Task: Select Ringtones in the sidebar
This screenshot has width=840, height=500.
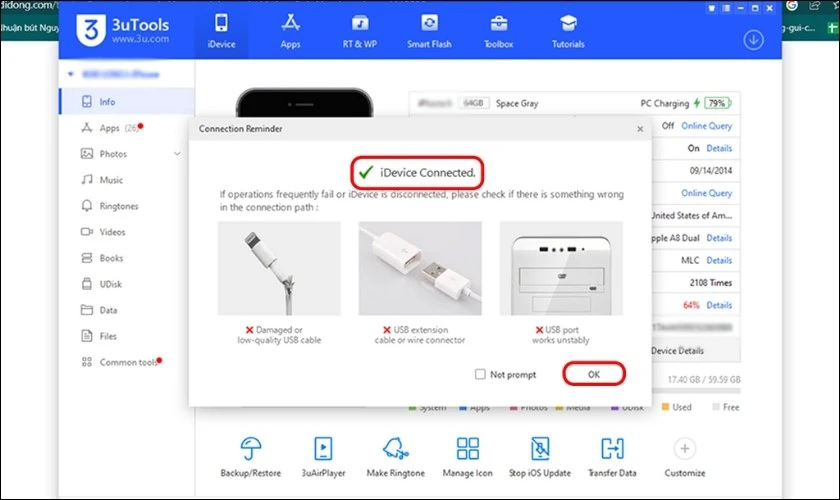Action: (x=127, y=206)
